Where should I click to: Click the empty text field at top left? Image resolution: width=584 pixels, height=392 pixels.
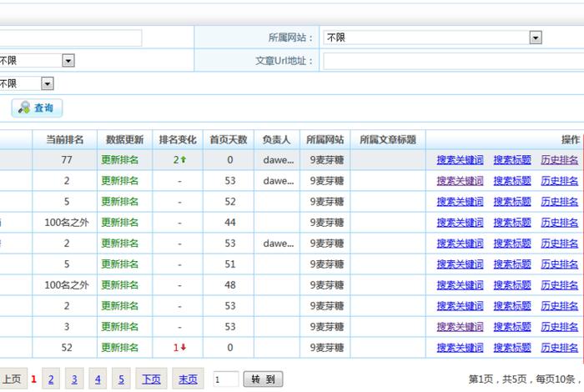70,38
